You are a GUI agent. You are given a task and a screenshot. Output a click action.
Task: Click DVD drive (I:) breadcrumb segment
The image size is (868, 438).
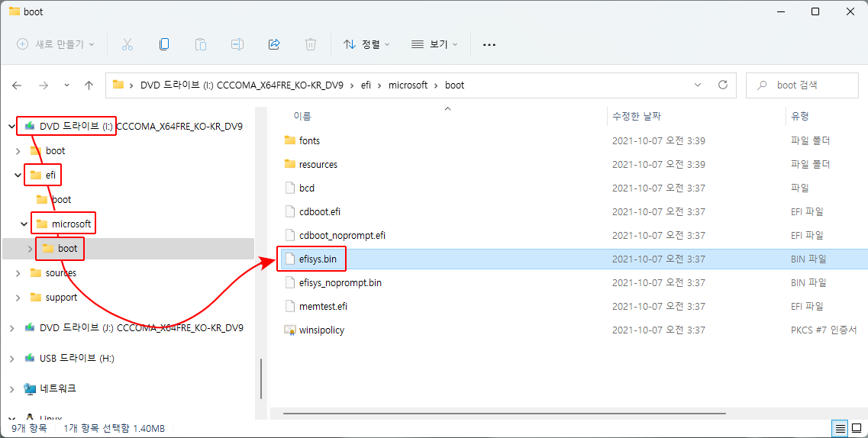point(242,85)
